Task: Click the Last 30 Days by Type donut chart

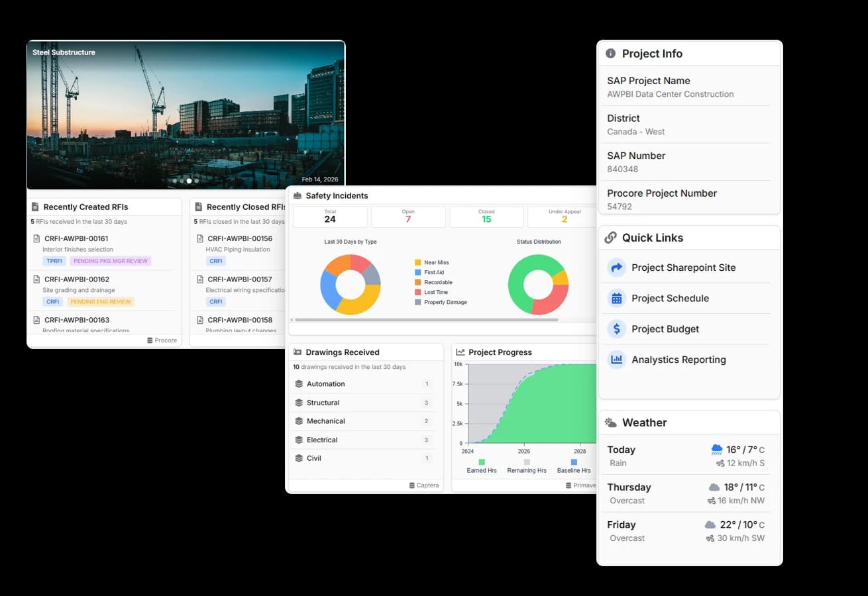Action: (351, 285)
